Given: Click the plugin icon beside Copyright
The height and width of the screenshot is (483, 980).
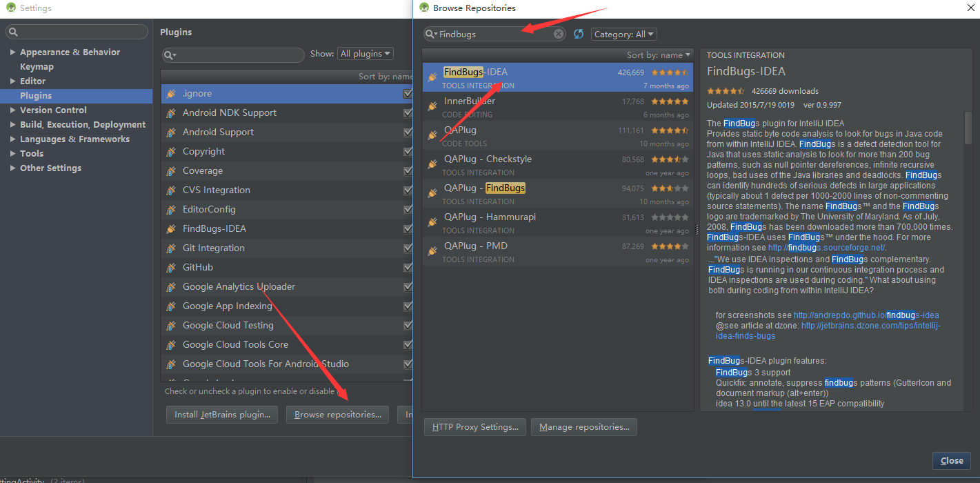Looking at the screenshot, I should point(171,152).
